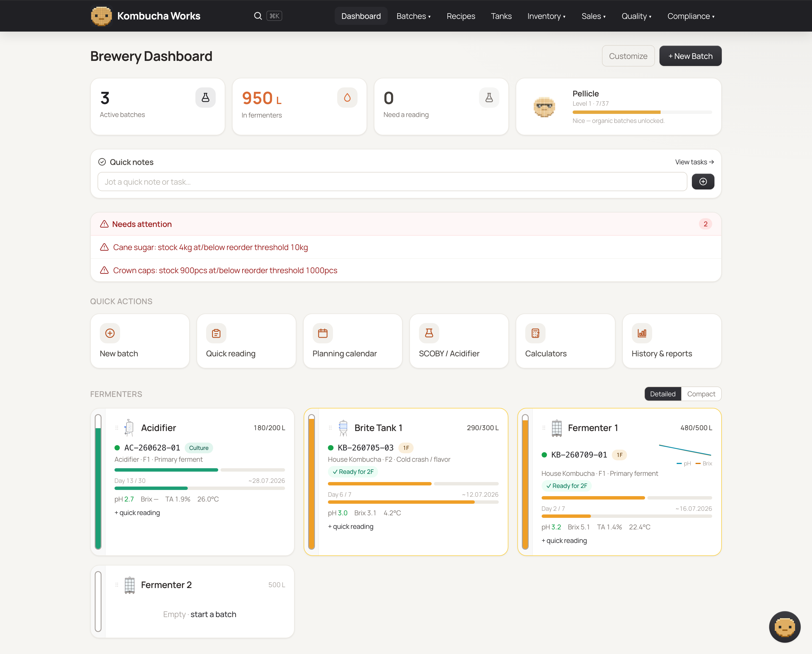Open batch KB-260705-03
Image resolution: width=812 pixels, height=654 pixels.
click(365, 448)
